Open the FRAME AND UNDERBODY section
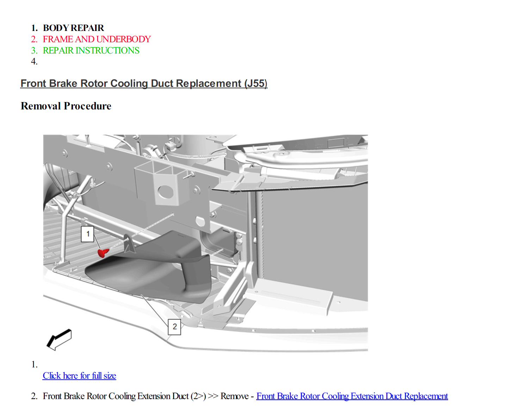 [x=97, y=39]
